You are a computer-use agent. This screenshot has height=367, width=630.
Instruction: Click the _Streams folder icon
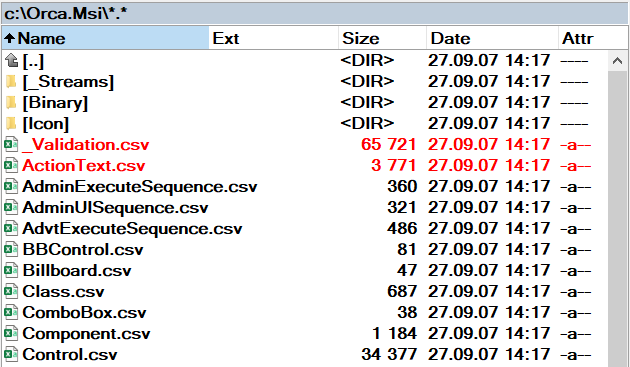click(x=11, y=82)
